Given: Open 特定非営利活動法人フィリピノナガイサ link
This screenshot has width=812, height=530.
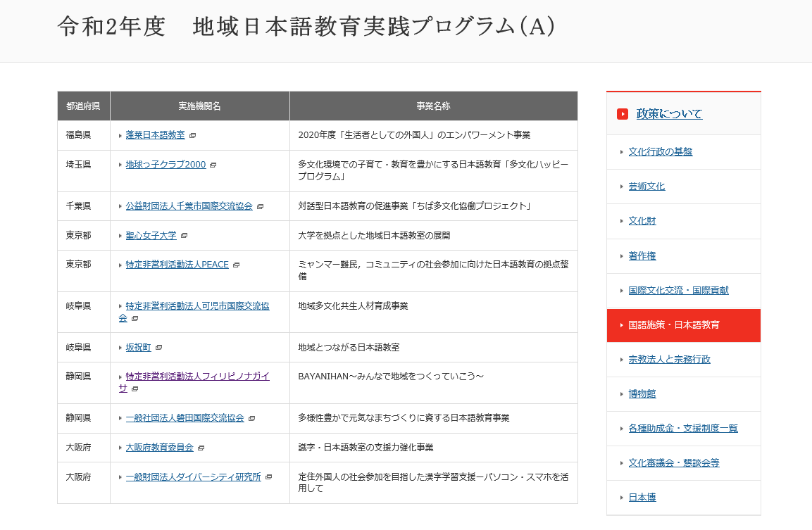Looking at the screenshot, I should pos(197,377).
